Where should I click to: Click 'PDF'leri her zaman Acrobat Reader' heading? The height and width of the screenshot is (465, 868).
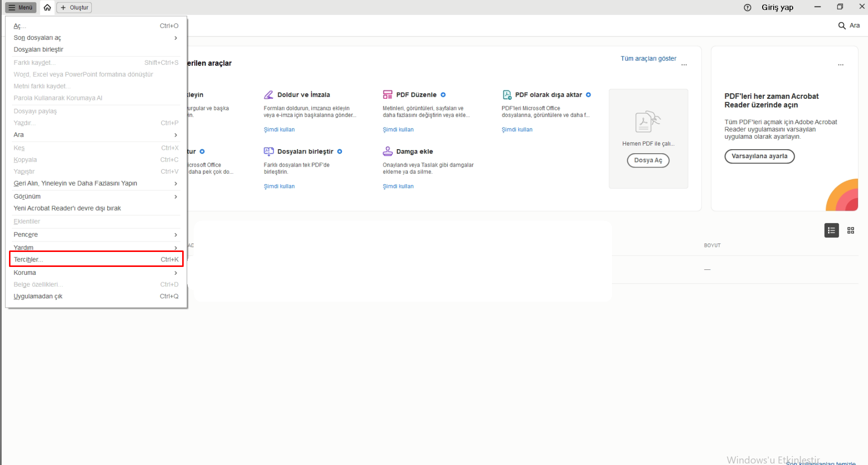[771, 101]
